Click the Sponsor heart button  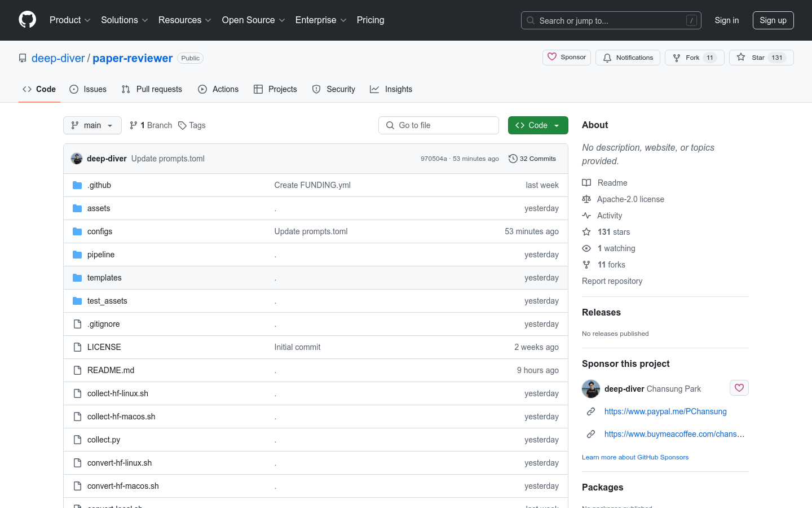point(567,57)
